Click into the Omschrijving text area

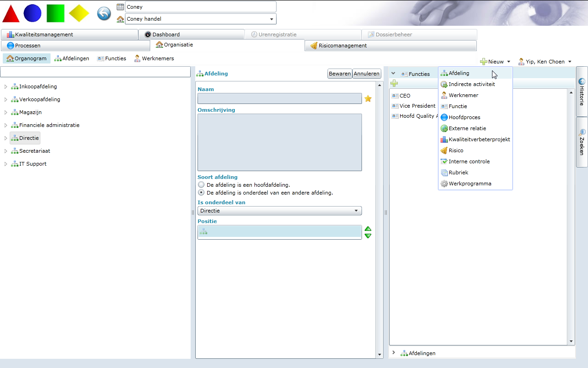280,143
